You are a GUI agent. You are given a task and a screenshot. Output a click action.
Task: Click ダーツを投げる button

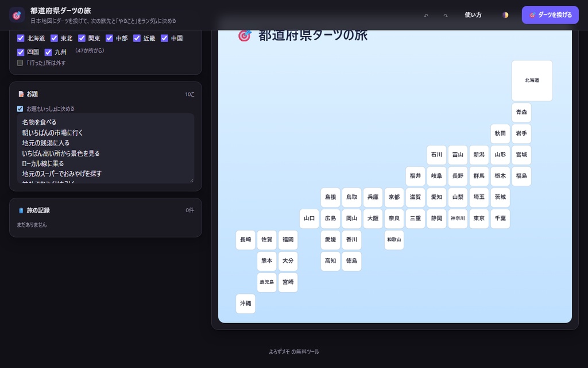click(x=550, y=15)
